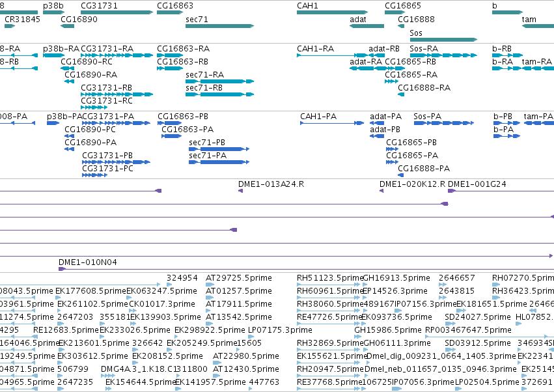Click the CAH1-PA protein line
Image resolution: width=554 pixels, height=392 pixels.
332,123
